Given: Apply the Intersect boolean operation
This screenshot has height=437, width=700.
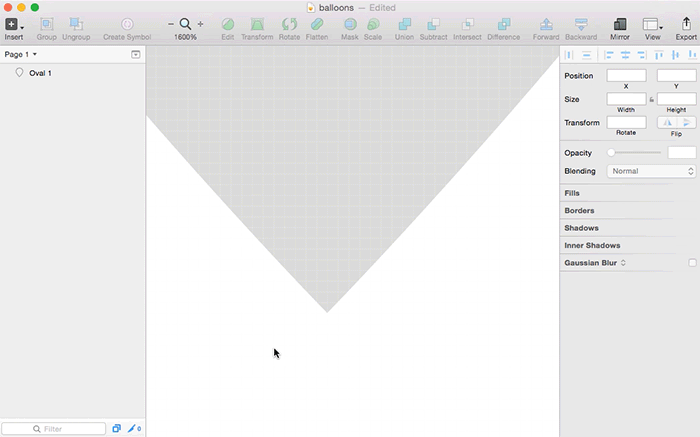Looking at the screenshot, I should click(467, 24).
